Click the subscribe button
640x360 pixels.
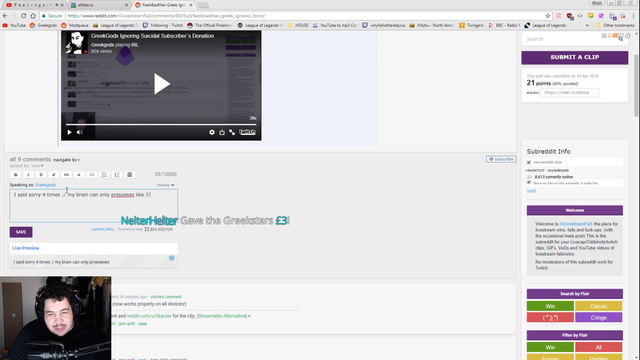[x=501, y=159]
